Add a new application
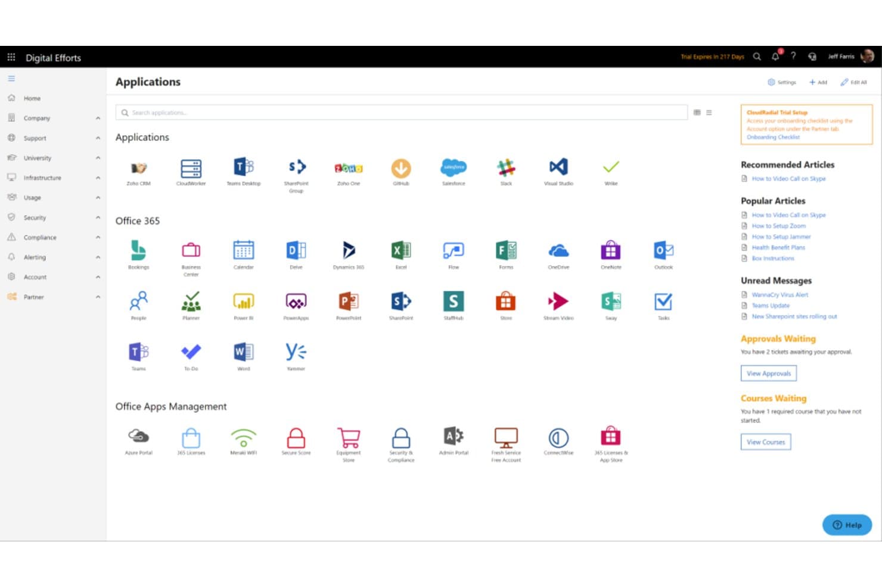This screenshot has width=882, height=588. pyautogui.click(x=818, y=82)
